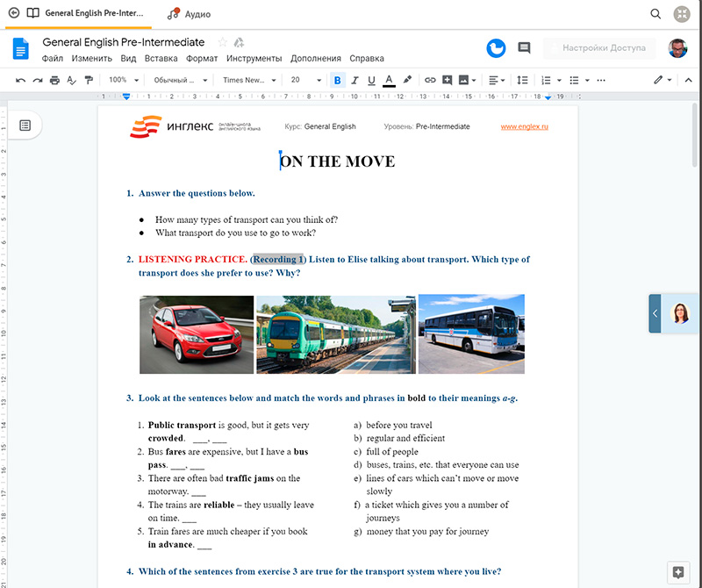Viewport: 702px width, 588px height.
Task: Open the Вставка menu
Action: [161, 59]
